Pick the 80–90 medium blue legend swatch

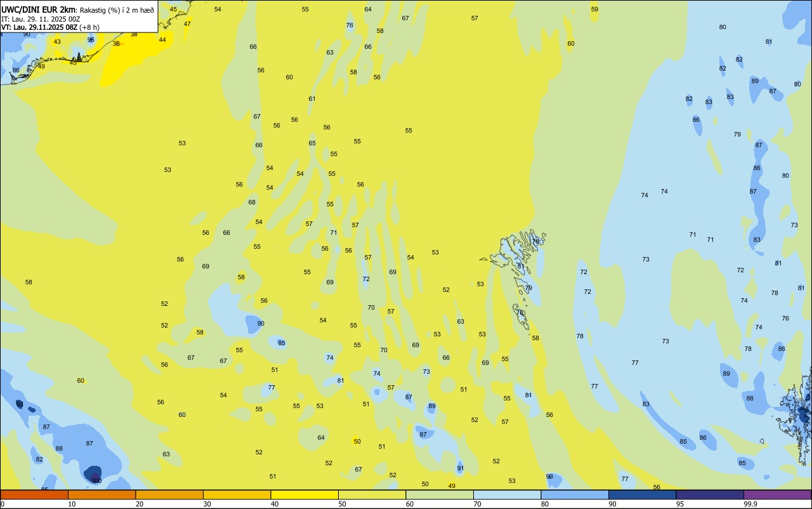click(x=575, y=494)
